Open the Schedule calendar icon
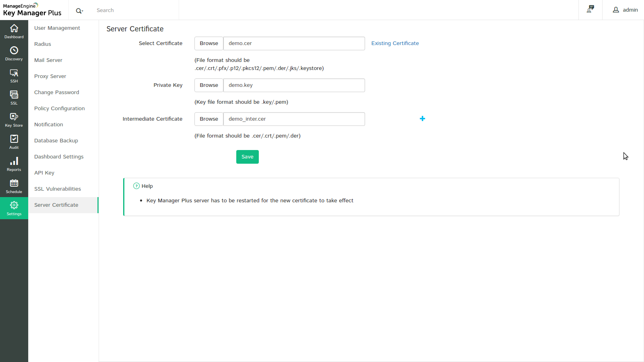The image size is (644, 362). [x=14, y=183]
